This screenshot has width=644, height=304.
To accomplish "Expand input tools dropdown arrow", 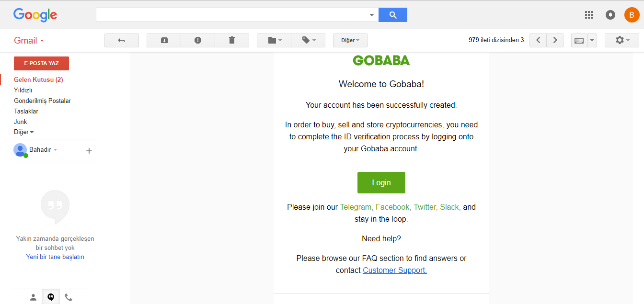I will (x=592, y=40).
